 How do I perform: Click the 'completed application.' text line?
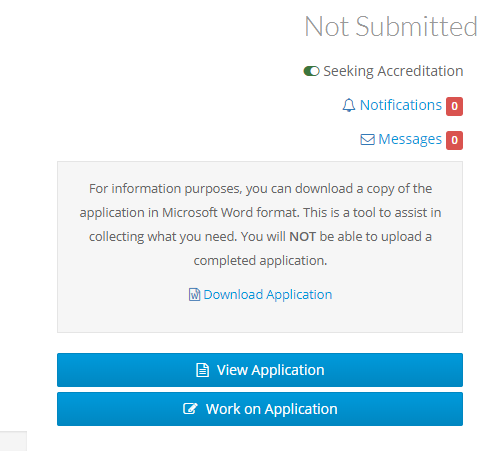pyautogui.click(x=260, y=261)
